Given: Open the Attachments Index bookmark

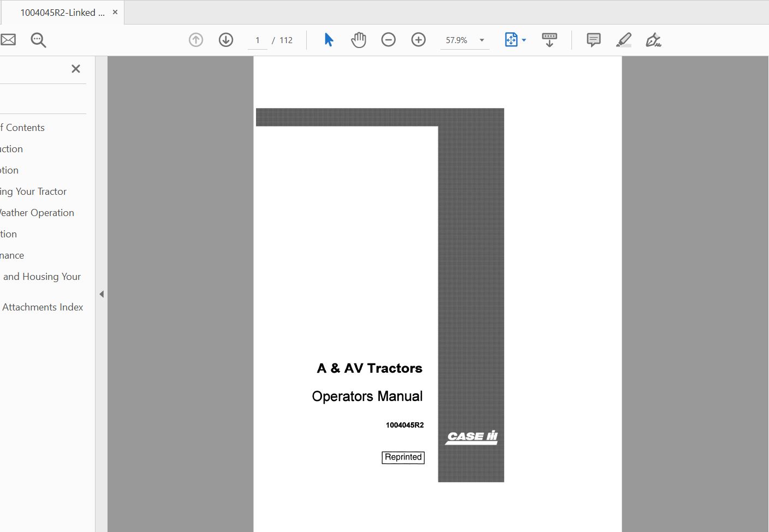Looking at the screenshot, I should click(x=43, y=307).
